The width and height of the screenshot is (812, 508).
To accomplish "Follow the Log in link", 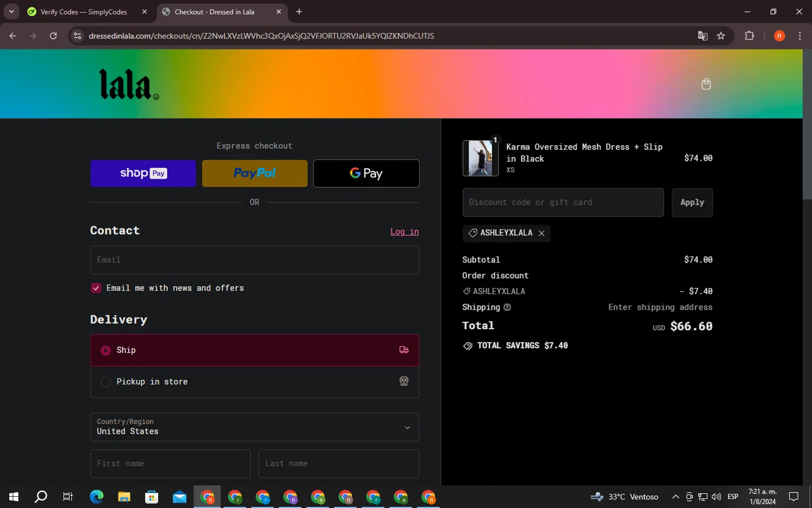I will tap(404, 232).
